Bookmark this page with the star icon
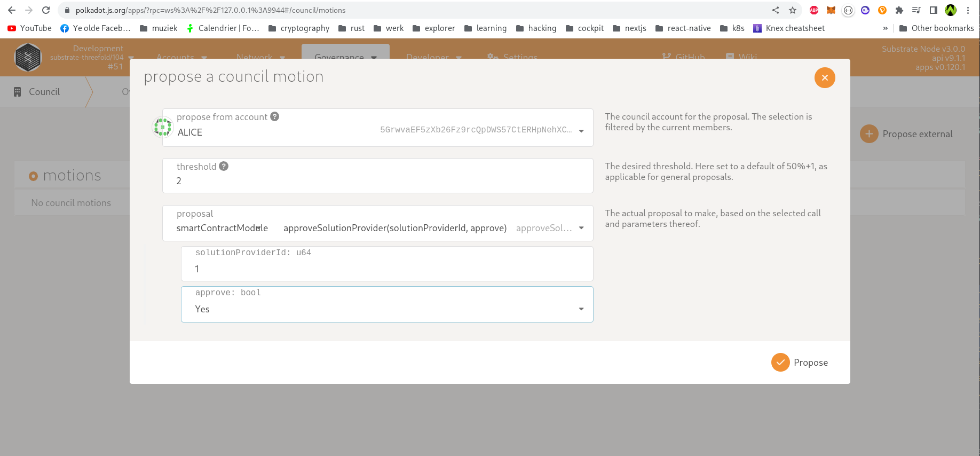 793,10
